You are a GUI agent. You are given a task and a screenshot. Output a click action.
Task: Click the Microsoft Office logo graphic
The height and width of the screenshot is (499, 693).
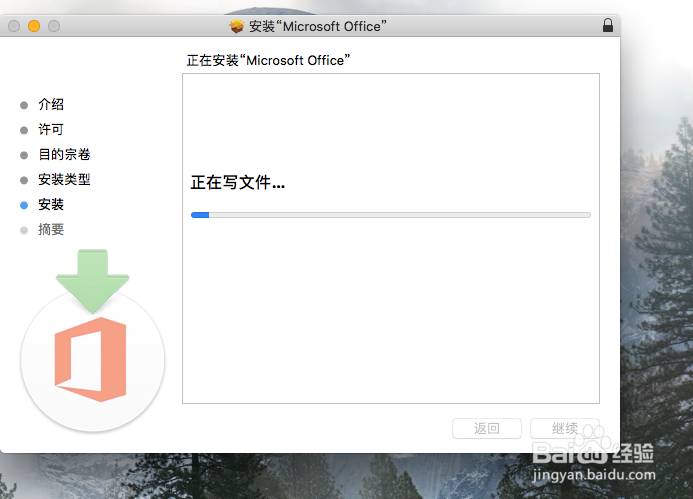click(x=91, y=359)
